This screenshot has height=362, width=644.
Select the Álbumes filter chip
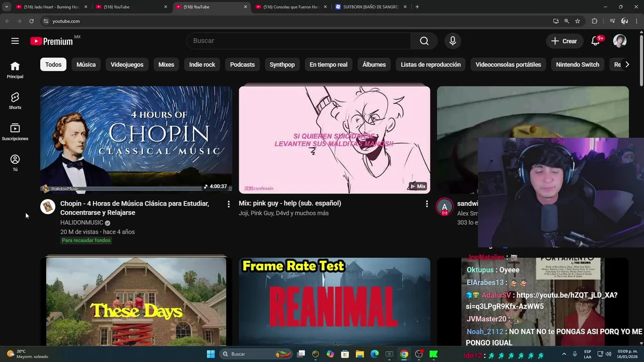coord(374,64)
